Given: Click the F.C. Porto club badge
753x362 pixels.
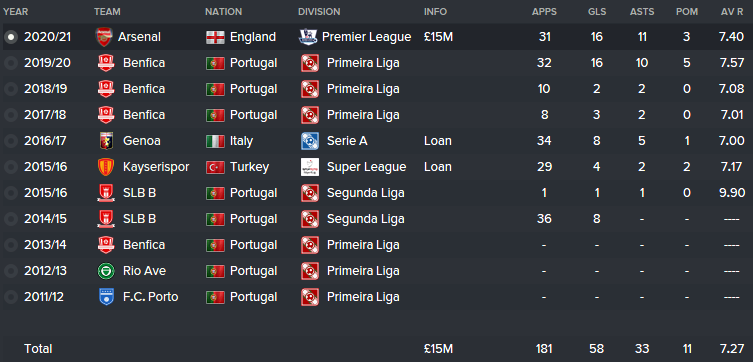Looking at the screenshot, I should coord(106,297).
